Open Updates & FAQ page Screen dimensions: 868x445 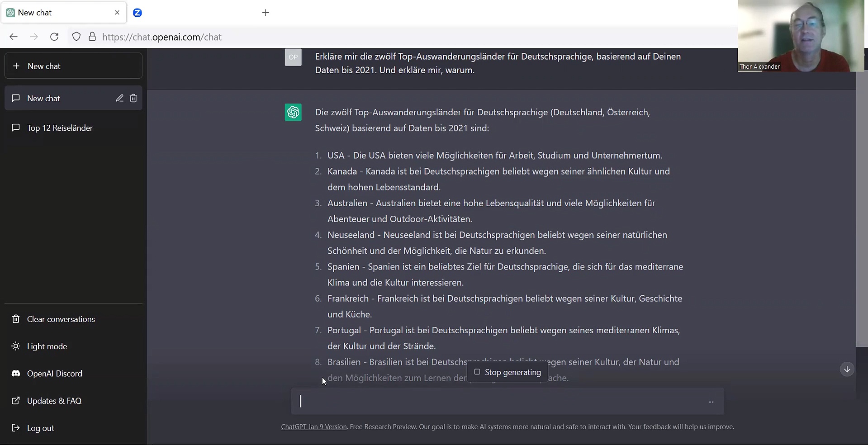point(54,401)
